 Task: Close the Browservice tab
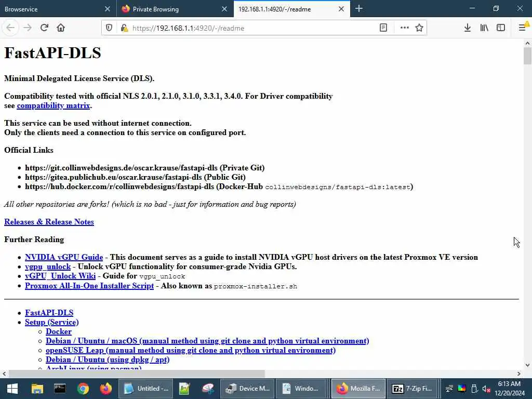(107, 9)
